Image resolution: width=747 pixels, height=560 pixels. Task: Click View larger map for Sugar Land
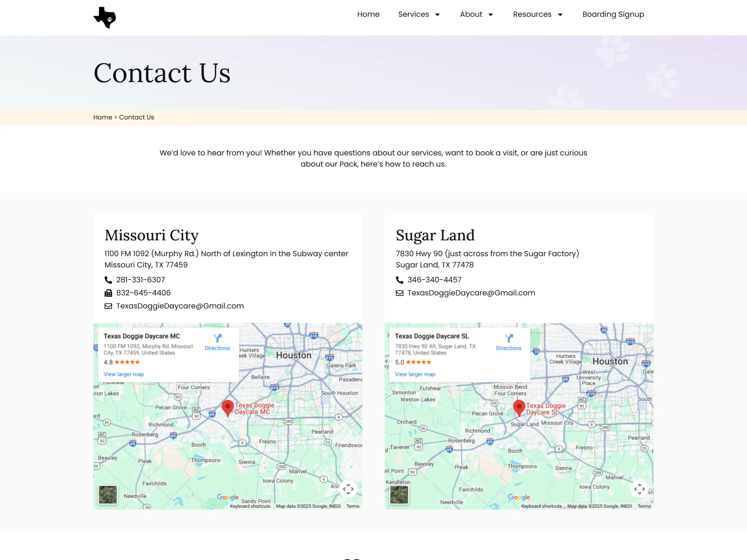click(415, 374)
